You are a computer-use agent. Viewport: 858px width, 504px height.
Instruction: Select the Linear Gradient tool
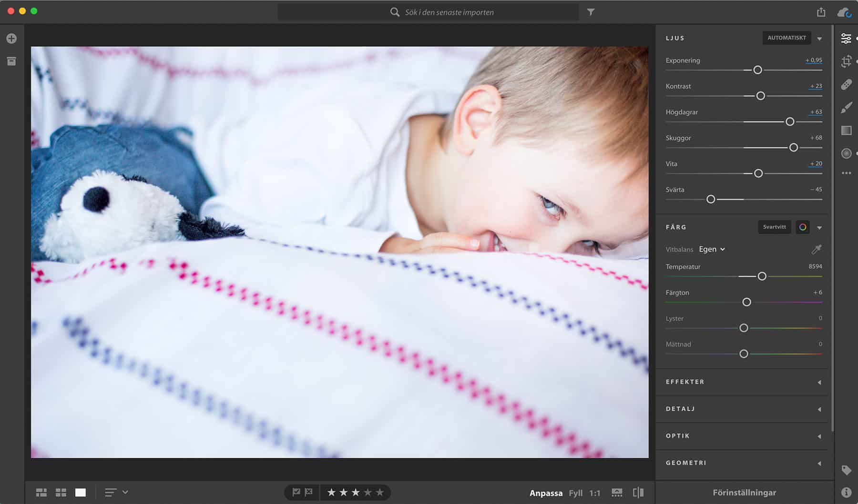pos(846,131)
